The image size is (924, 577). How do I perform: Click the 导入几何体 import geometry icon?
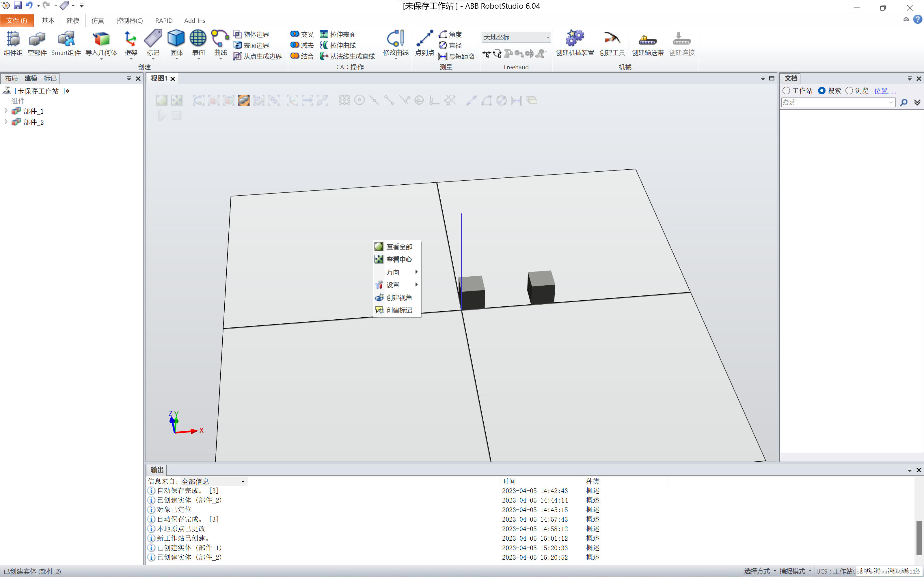[x=101, y=43]
